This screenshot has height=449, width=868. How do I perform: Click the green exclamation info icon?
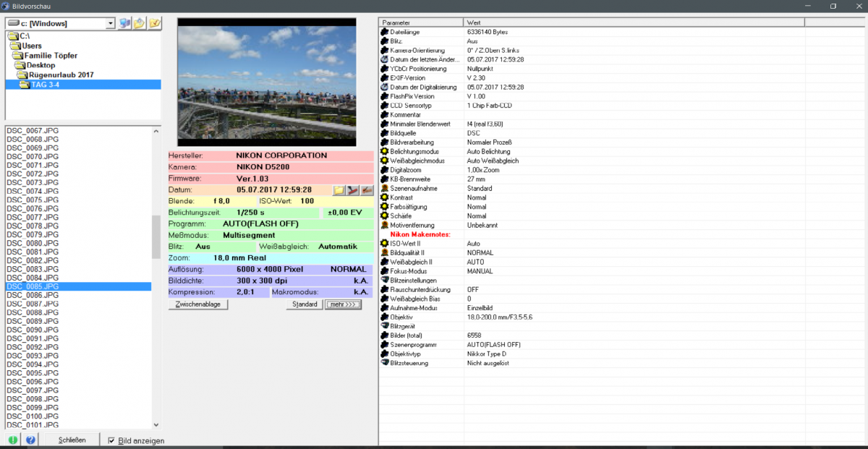point(13,440)
